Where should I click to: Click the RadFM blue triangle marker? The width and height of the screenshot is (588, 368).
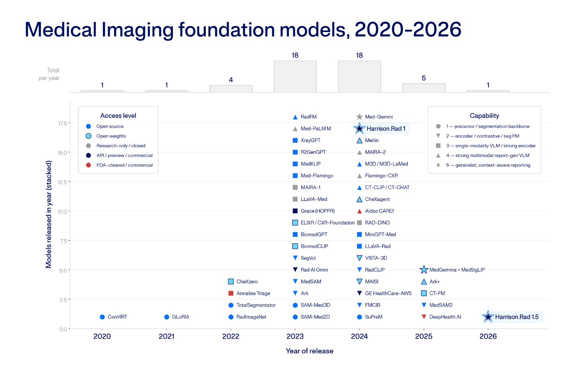(295, 117)
